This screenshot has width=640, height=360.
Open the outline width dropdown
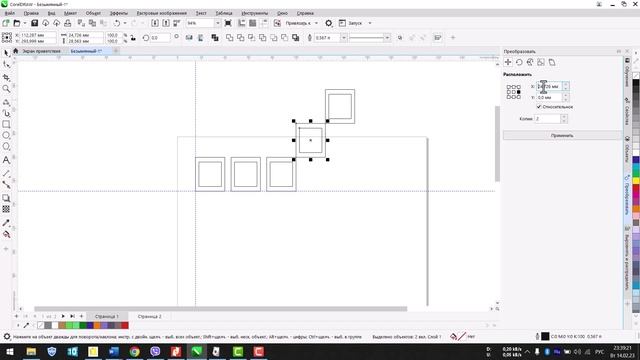point(344,38)
